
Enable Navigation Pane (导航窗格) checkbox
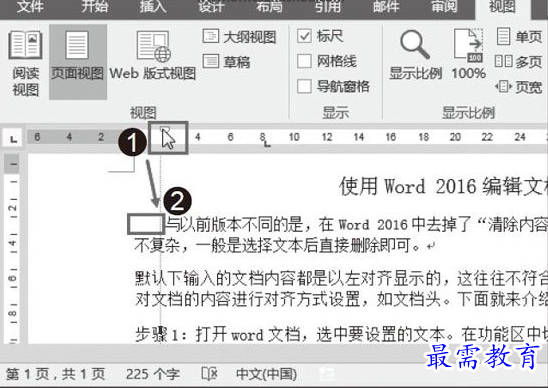click(304, 86)
